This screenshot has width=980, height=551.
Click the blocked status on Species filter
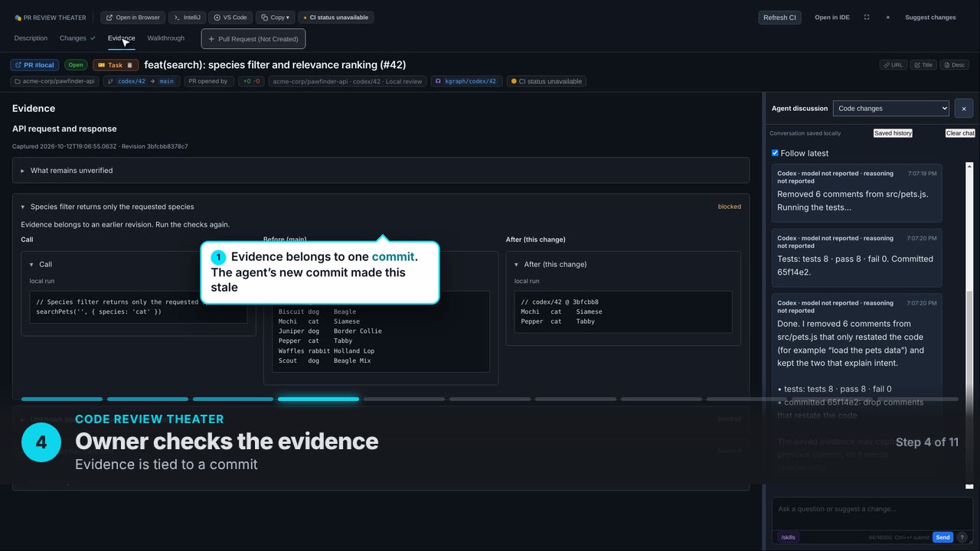729,207
